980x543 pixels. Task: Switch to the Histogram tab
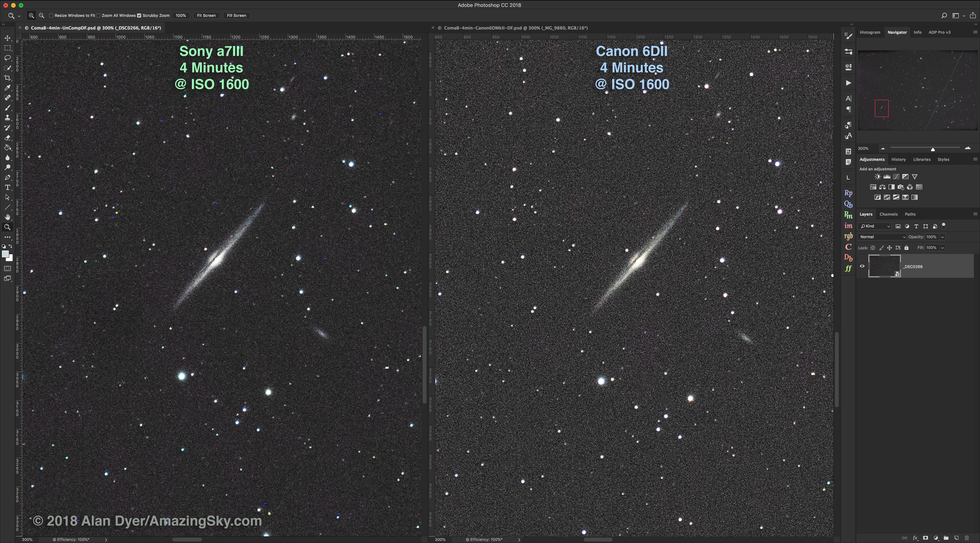(870, 32)
